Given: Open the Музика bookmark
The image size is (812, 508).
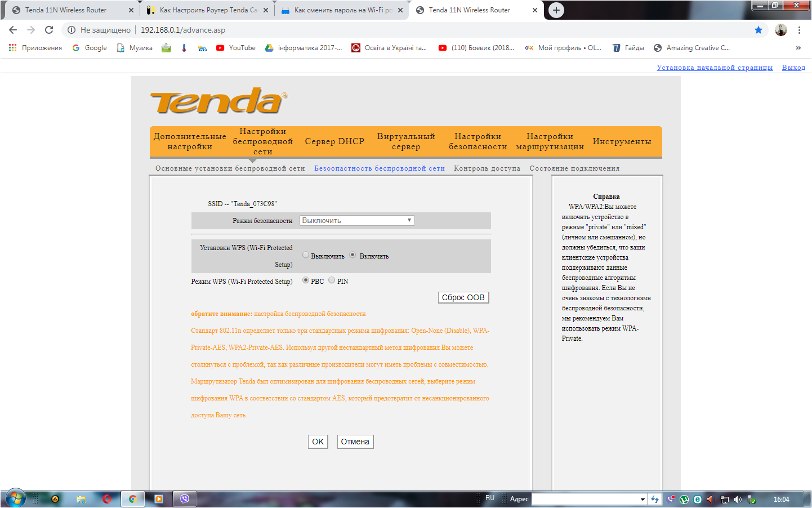Looking at the screenshot, I should point(135,48).
